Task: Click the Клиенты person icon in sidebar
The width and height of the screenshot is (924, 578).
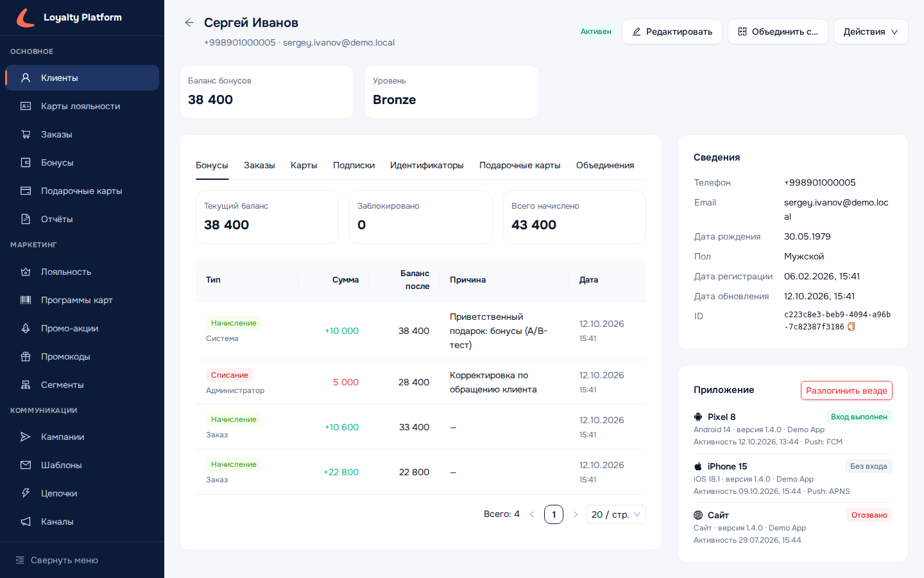Action: pos(26,78)
